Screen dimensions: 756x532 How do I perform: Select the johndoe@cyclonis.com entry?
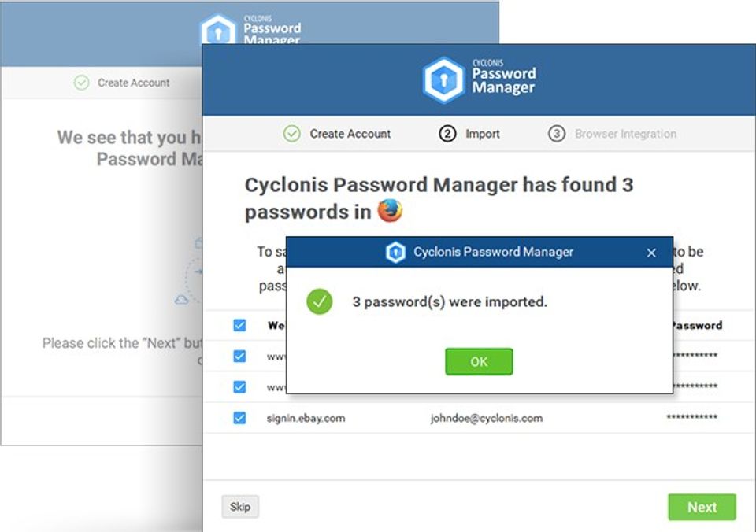point(486,418)
